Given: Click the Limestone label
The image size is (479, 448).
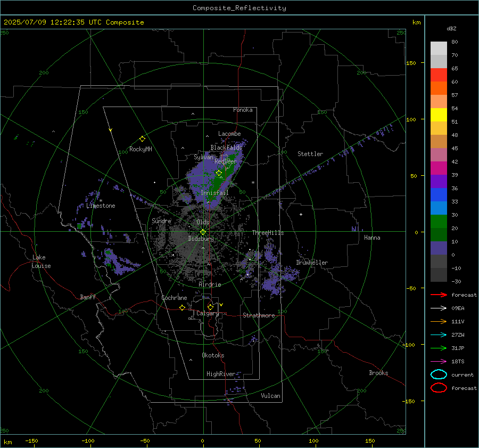Looking at the screenshot, I should (x=101, y=206).
